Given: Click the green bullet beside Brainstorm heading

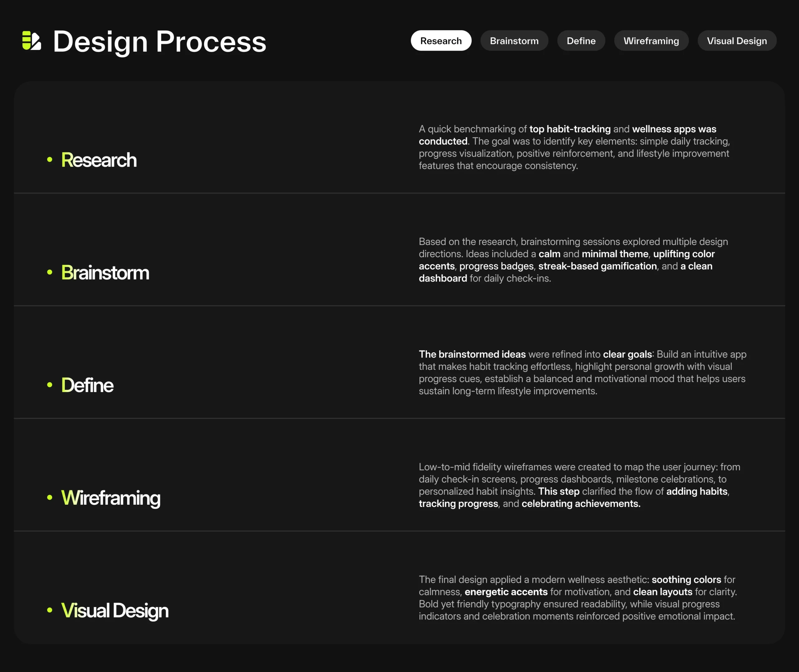Looking at the screenshot, I should [50, 272].
